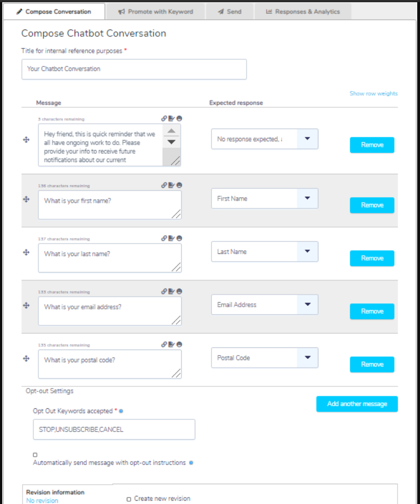Image resolution: width=420 pixels, height=504 pixels.
Task: Click the drag handle next to the first message
Action: pyautogui.click(x=26, y=140)
